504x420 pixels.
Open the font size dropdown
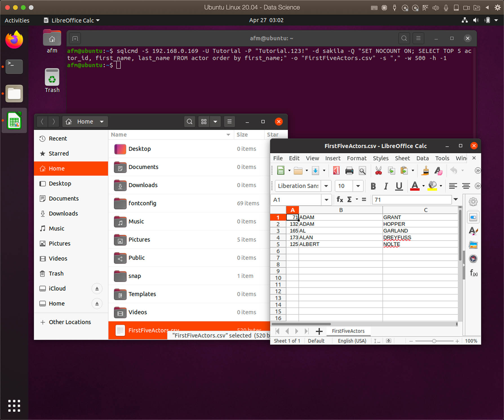coord(358,186)
